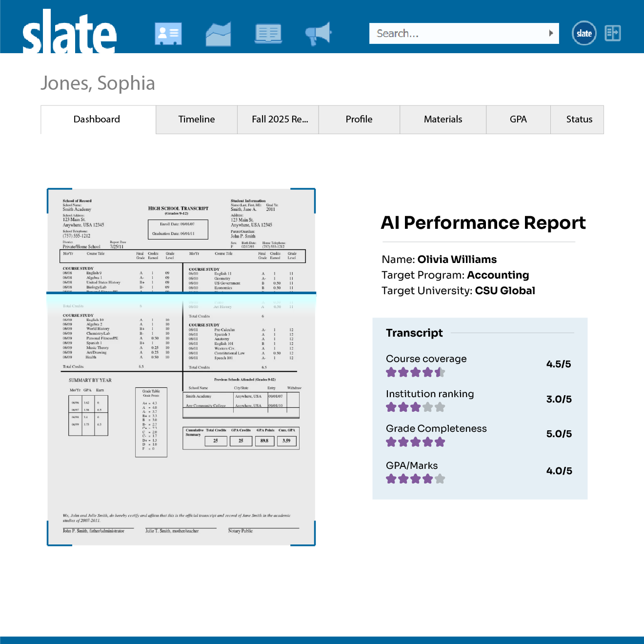
Task: Open the reader laptop icon in the top bar
Action: click(x=268, y=33)
